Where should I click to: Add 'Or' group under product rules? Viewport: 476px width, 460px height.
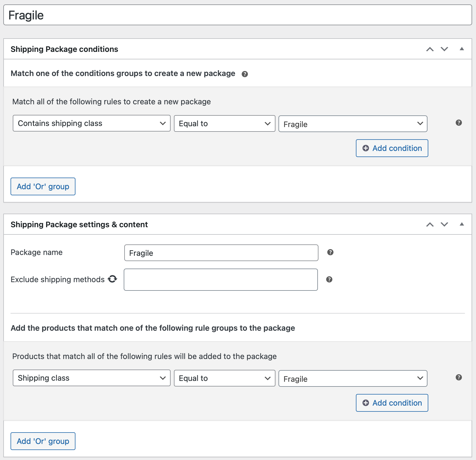[x=43, y=441]
